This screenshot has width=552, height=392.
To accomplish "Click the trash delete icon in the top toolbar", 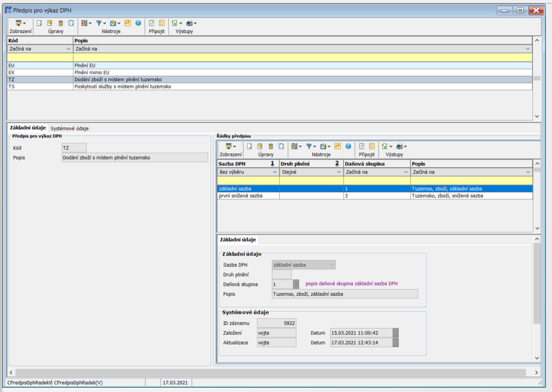I will (x=60, y=23).
